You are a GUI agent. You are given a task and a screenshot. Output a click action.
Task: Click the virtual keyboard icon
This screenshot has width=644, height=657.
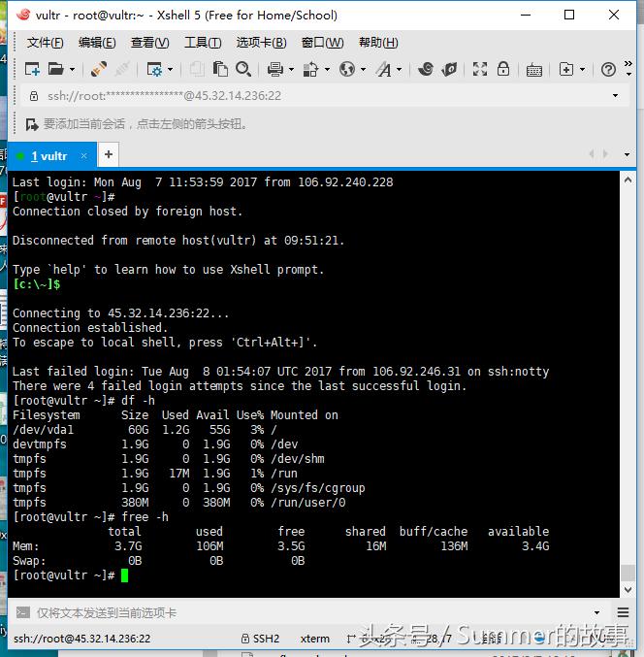(534, 70)
